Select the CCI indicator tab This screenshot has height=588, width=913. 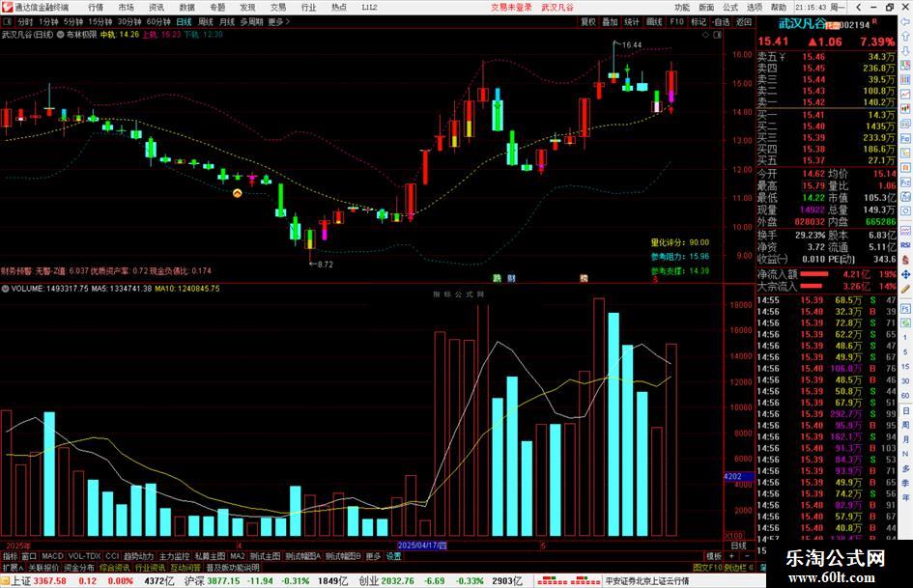[x=112, y=556]
